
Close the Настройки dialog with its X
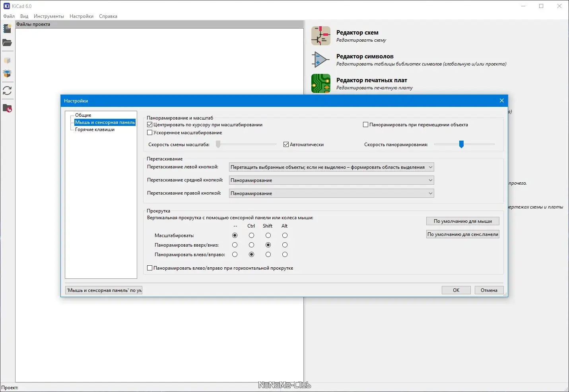[x=501, y=100]
